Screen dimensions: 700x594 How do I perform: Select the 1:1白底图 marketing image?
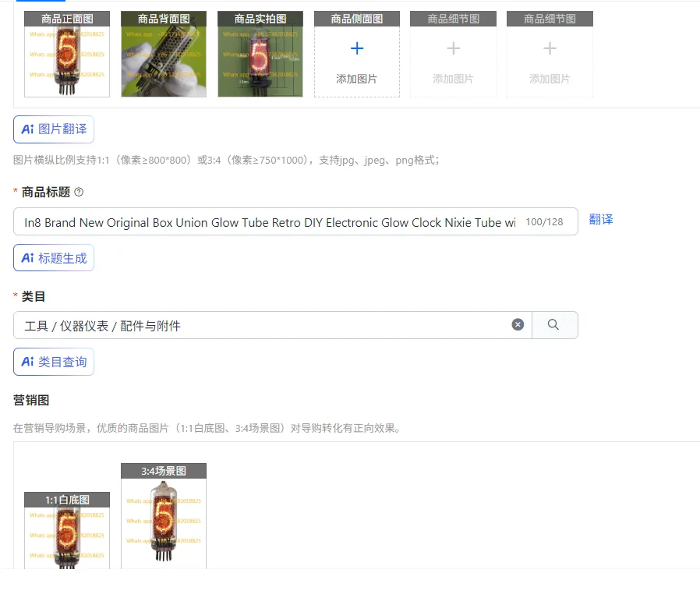tap(67, 530)
